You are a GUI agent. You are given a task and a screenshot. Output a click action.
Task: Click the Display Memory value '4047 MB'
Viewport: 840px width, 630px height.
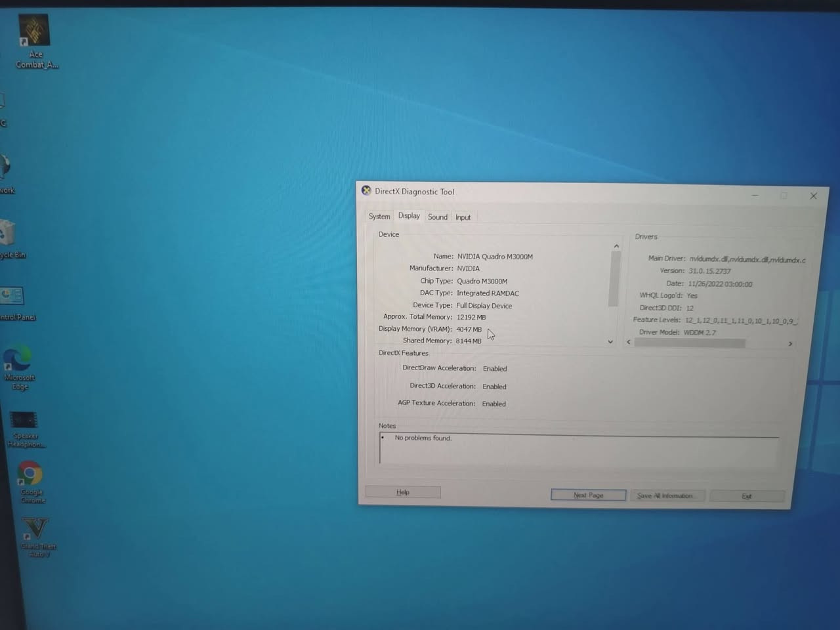469,329
